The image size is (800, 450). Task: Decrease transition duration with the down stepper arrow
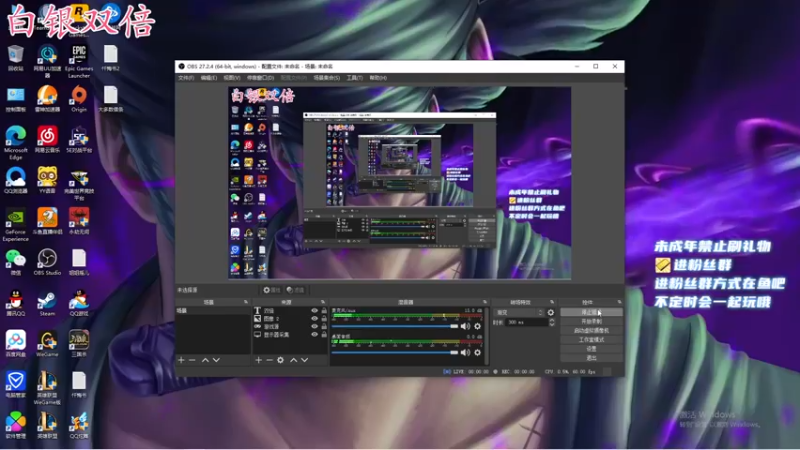tap(552, 324)
